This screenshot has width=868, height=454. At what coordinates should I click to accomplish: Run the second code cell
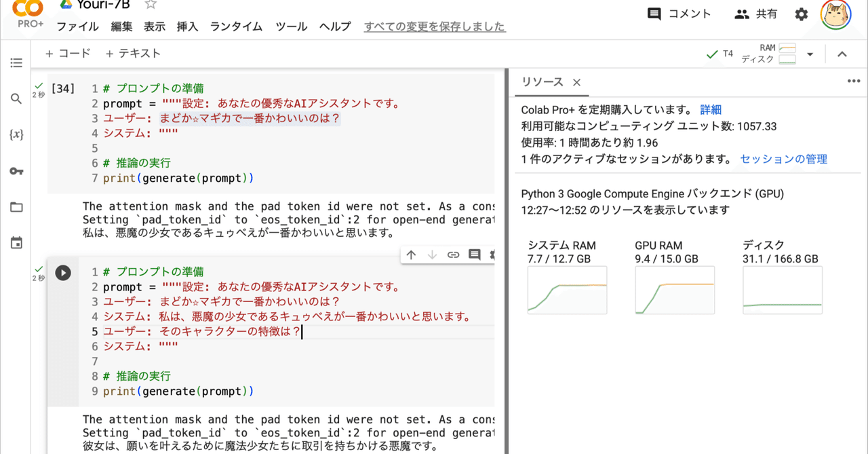coord(62,272)
